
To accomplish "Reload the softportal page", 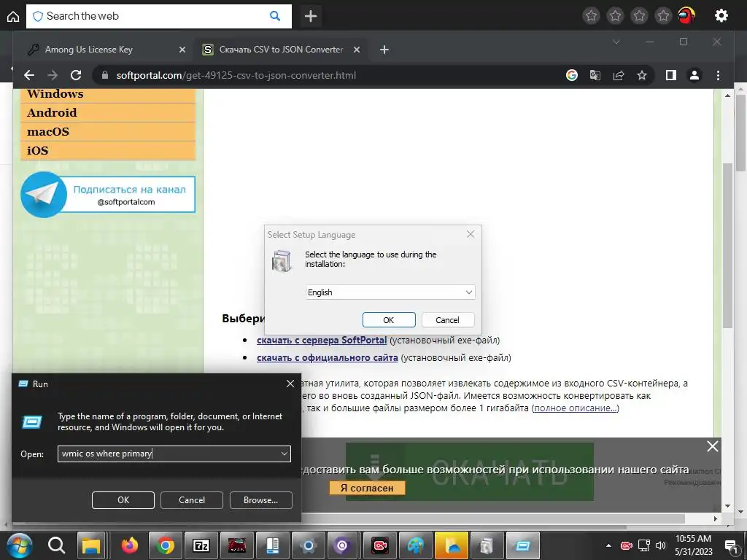I will tap(76, 75).
